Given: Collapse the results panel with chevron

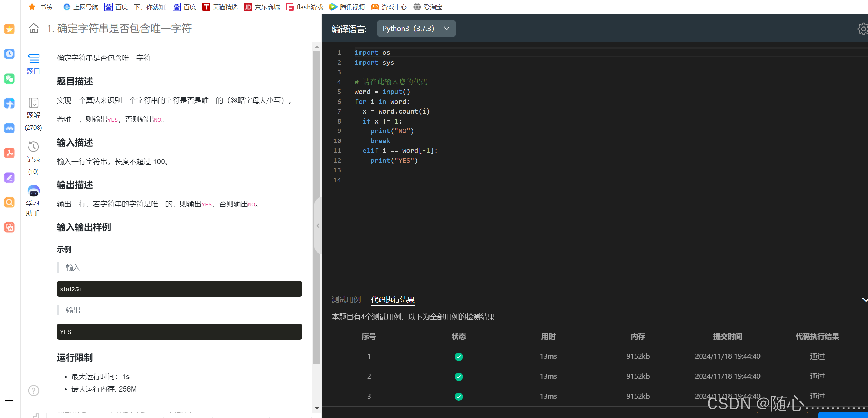Looking at the screenshot, I should point(864,300).
